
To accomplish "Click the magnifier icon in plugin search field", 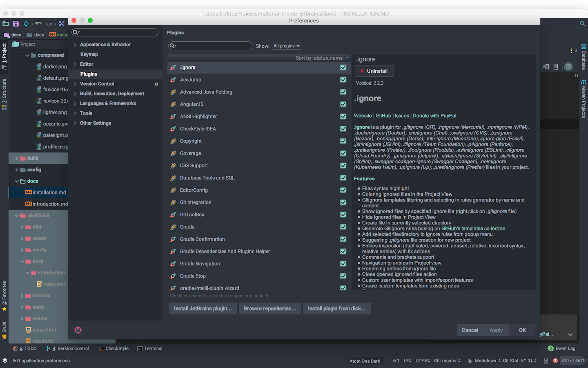I will (x=173, y=46).
